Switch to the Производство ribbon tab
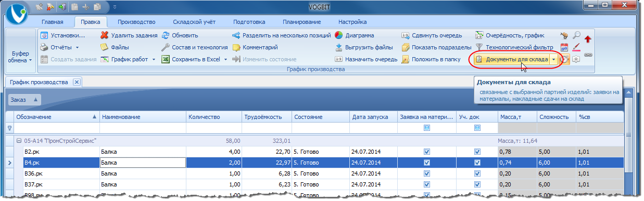The height and width of the screenshot is (201, 644). pyautogui.click(x=136, y=22)
